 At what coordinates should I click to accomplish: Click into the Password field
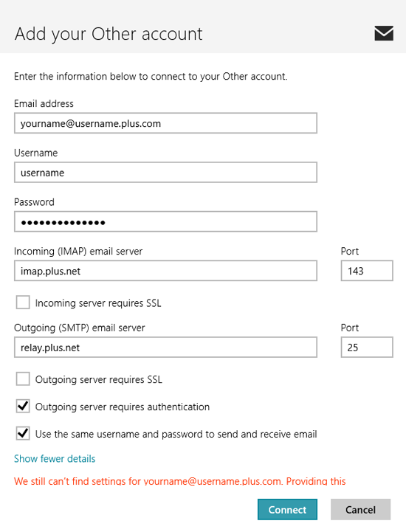point(165,221)
